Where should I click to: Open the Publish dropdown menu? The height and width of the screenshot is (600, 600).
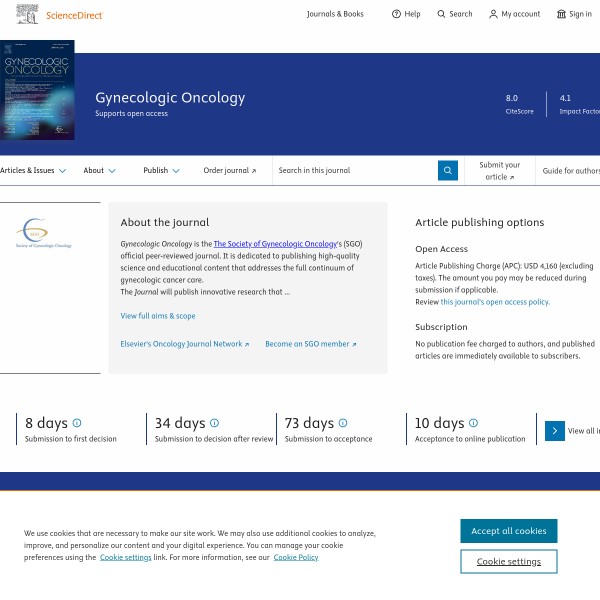pos(161,171)
